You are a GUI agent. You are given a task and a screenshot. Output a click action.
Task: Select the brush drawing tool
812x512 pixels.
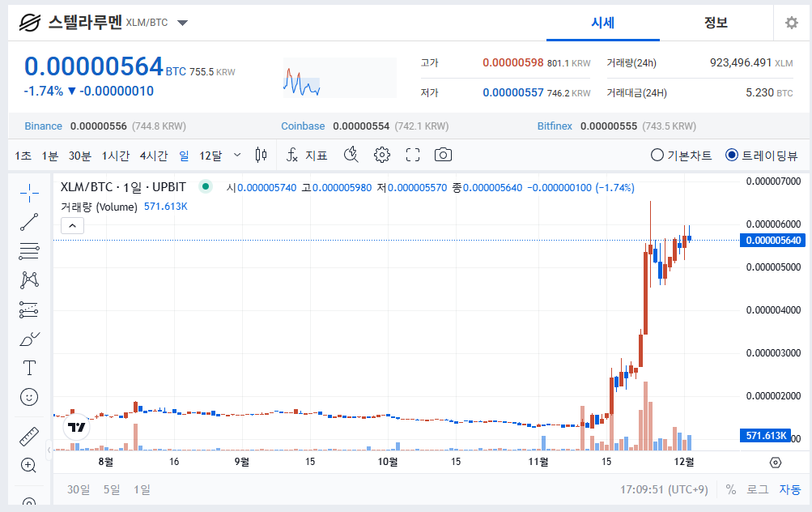pos(29,339)
